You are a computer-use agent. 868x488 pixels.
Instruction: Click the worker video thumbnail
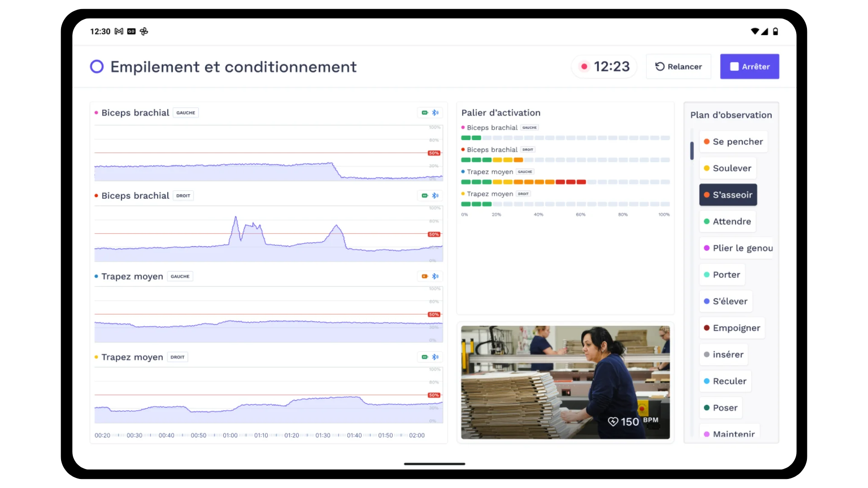click(565, 382)
